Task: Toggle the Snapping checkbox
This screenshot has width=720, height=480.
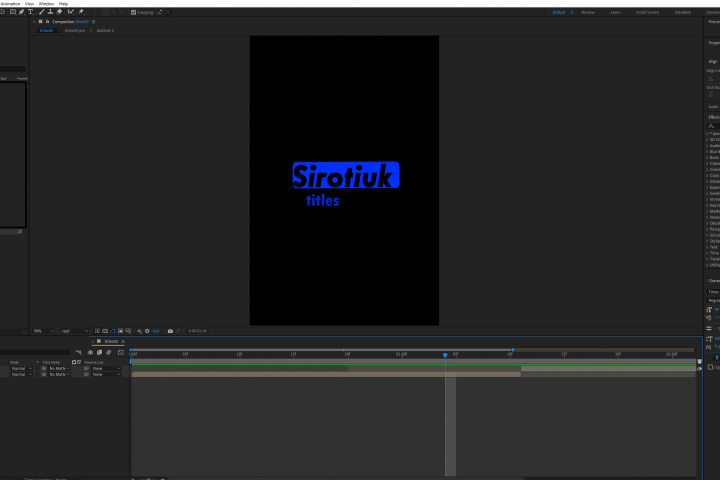Action: pyautogui.click(x=134, y=12)
